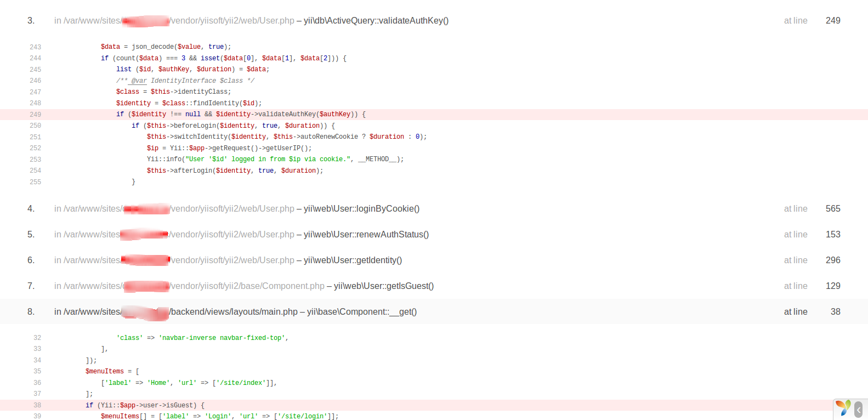
Task: Click the highlighted code line 38 with isGuest
Action: [434, 405]
